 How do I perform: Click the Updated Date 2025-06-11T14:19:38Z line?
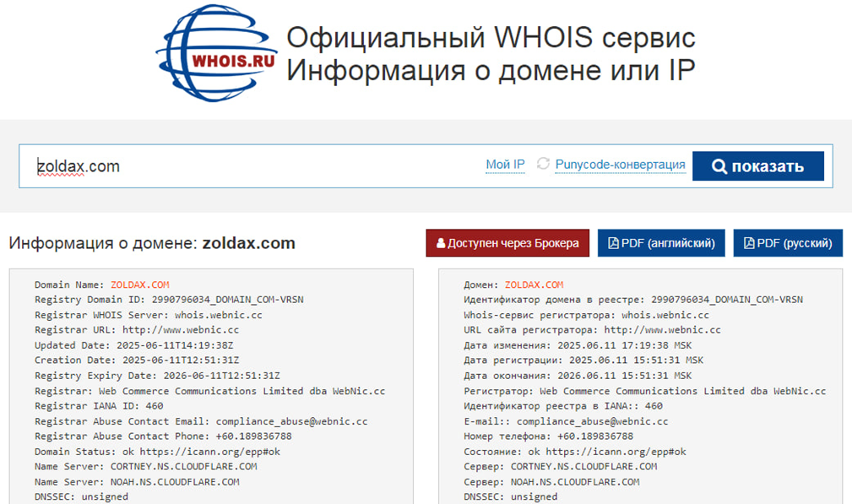[133, 345]
